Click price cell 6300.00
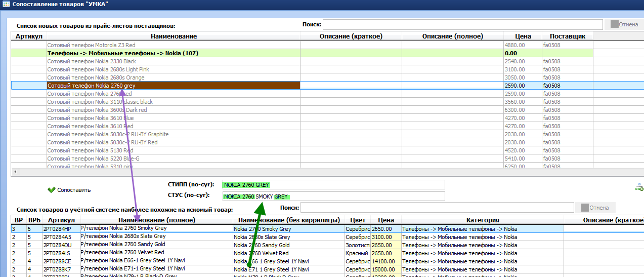Screen dimensions: 644x277 click(523, 110)
